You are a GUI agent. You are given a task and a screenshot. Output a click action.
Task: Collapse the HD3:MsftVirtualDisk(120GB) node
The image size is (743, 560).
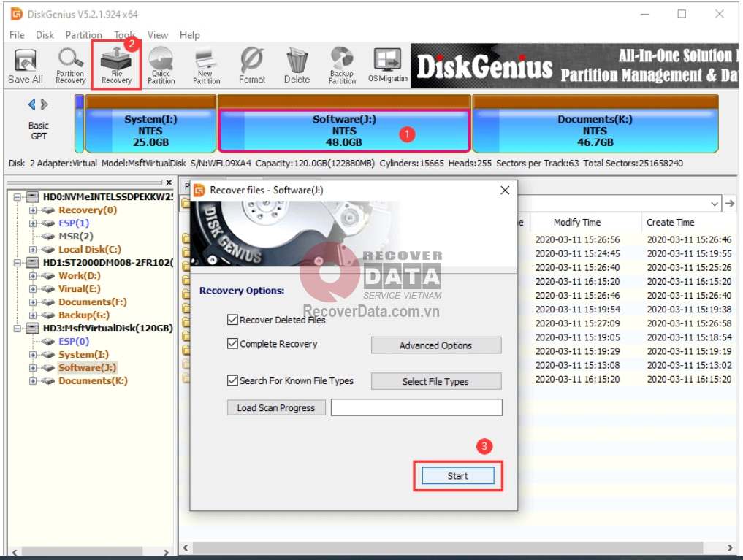18,329
